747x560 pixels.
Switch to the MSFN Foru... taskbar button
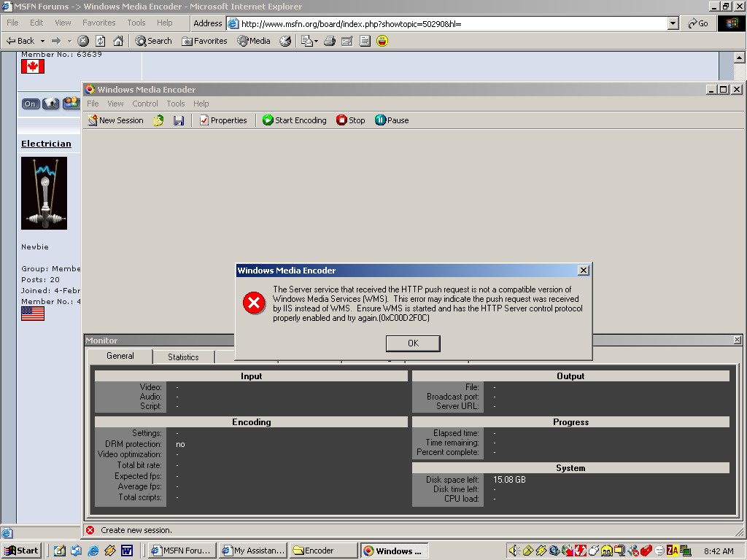click(x=182, y=551)
